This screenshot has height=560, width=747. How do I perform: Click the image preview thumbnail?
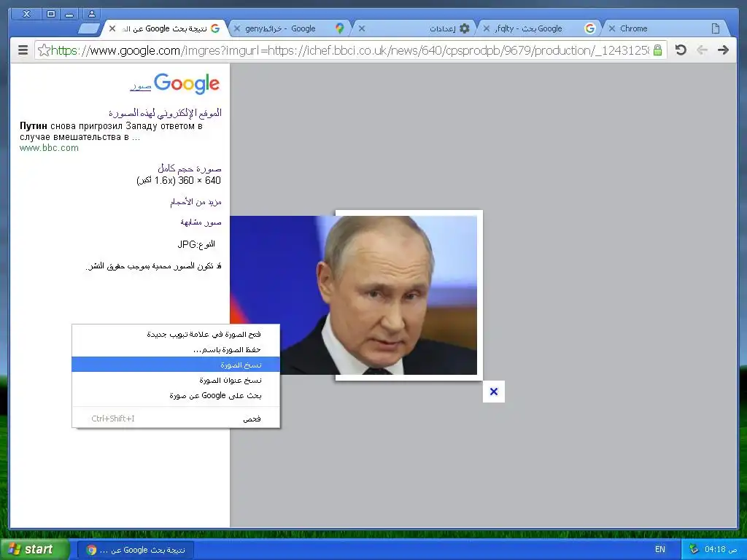(x=354, y=295)
